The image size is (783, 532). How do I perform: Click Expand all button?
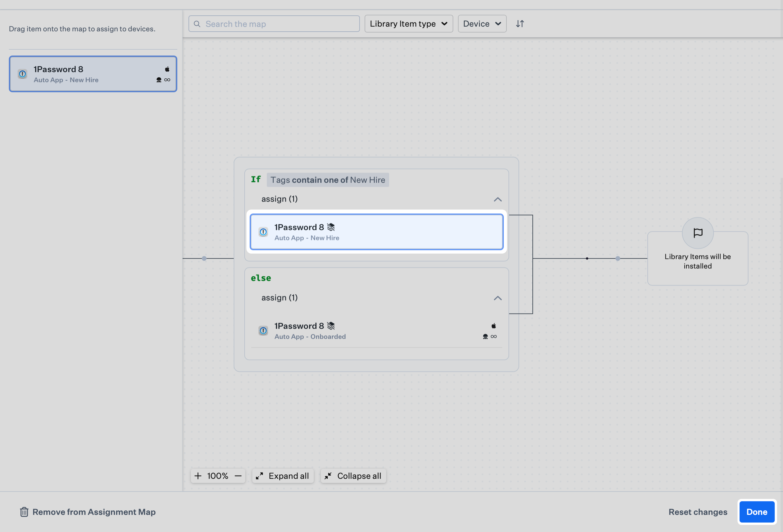[283, 476]
